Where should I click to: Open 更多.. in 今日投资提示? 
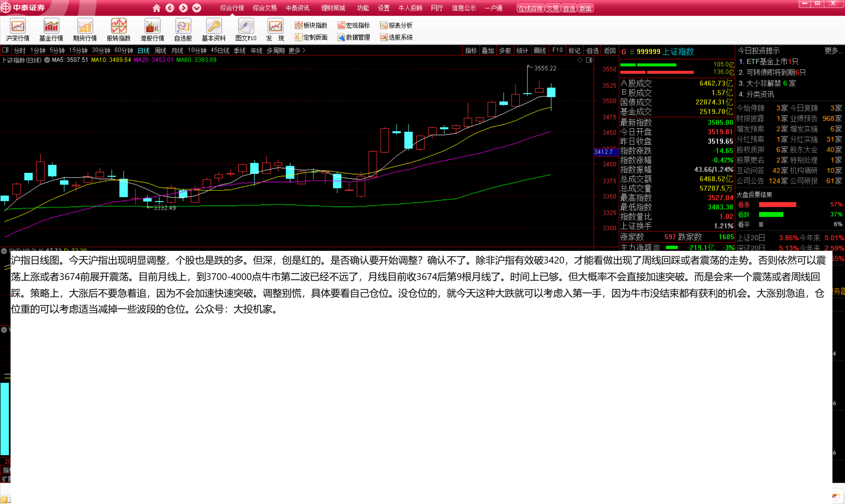pyautogui.click(x=833, y=50)
